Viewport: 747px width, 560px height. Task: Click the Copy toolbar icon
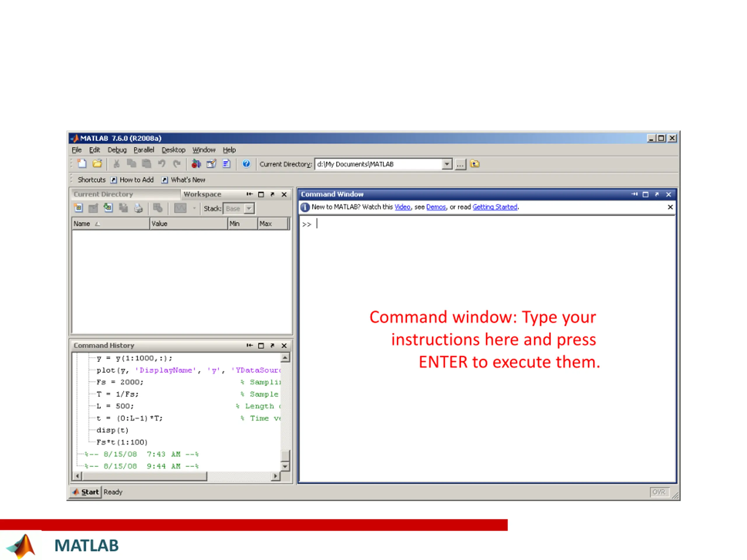[131, 164]
